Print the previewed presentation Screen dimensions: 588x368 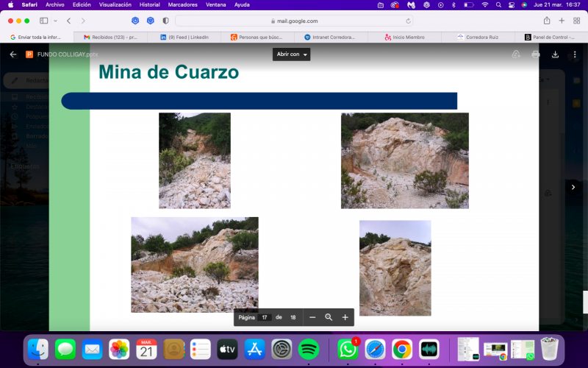coord(536,54)
